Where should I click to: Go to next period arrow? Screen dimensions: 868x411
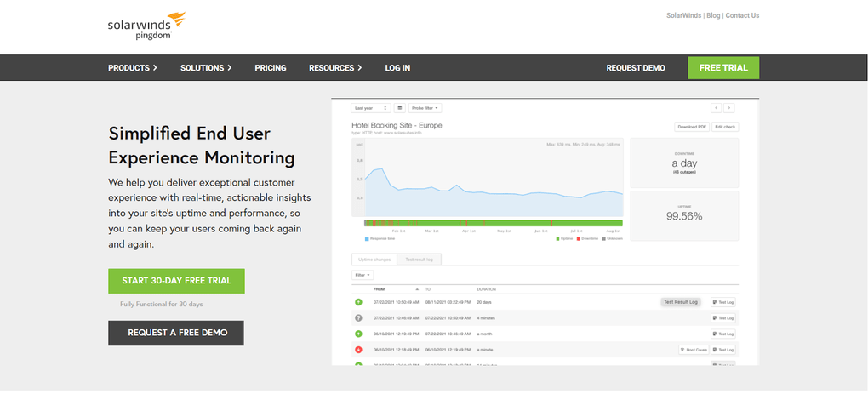pos(729,108)
